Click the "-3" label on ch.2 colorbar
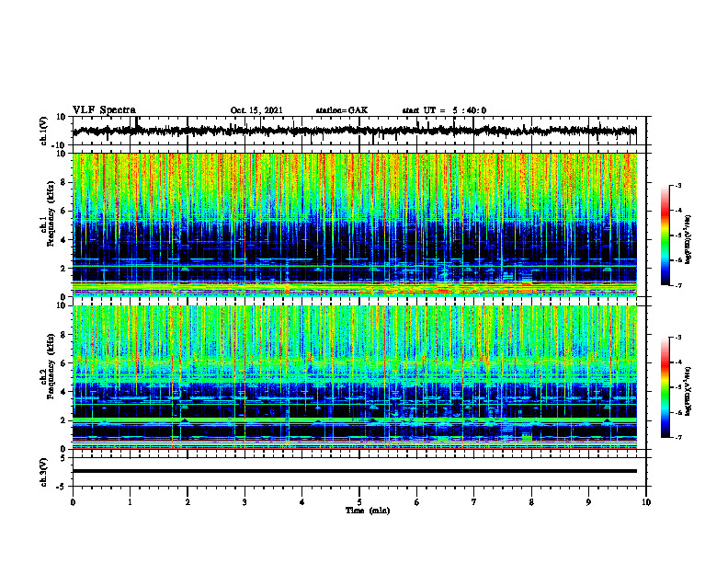The width and height of the screenshot is (728, 563). tap(677, 338)
